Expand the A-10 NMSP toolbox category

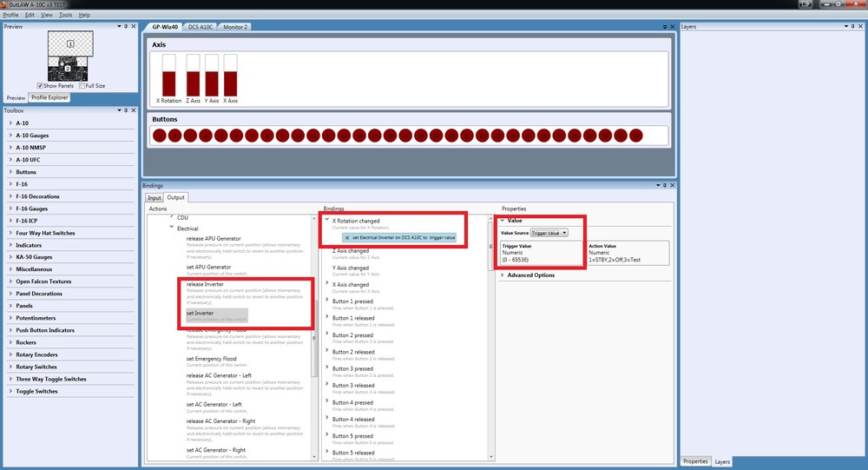click(10, 148)
